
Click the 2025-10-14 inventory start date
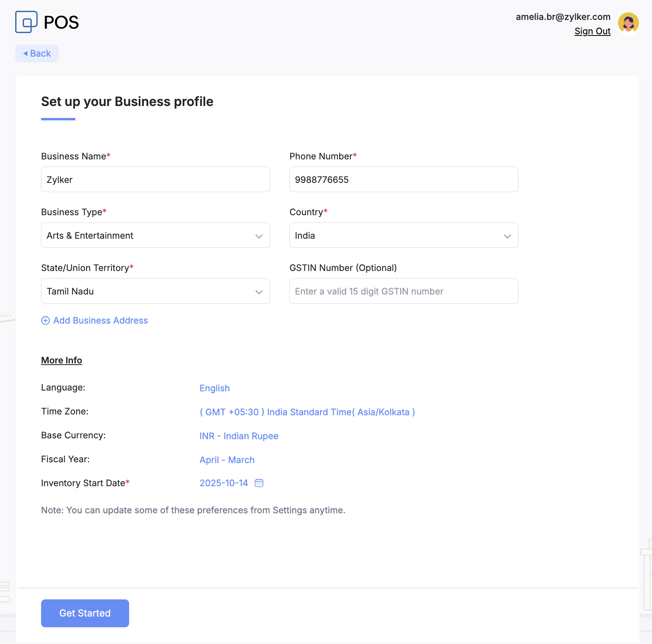click(224, 483)
